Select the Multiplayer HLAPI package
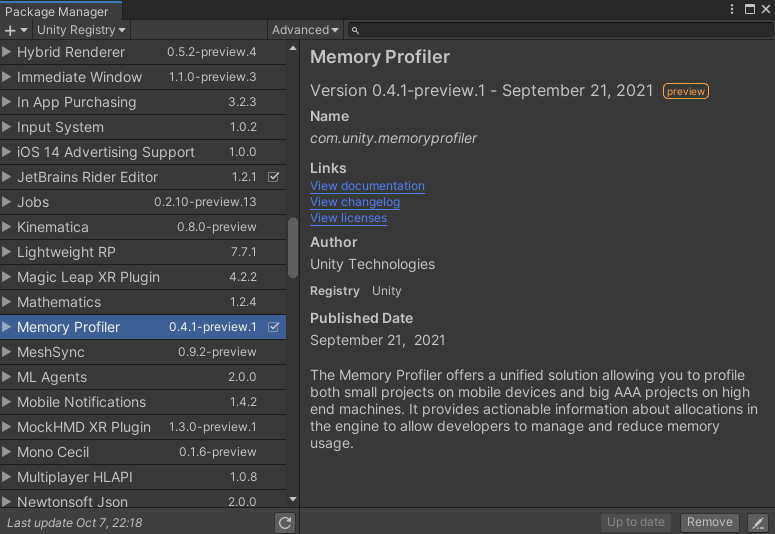 click(143, 477)
